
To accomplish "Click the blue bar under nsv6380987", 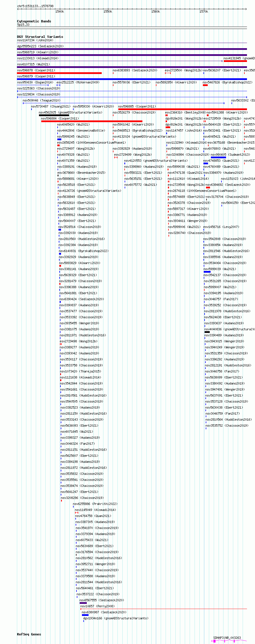I will click(85, 615).
